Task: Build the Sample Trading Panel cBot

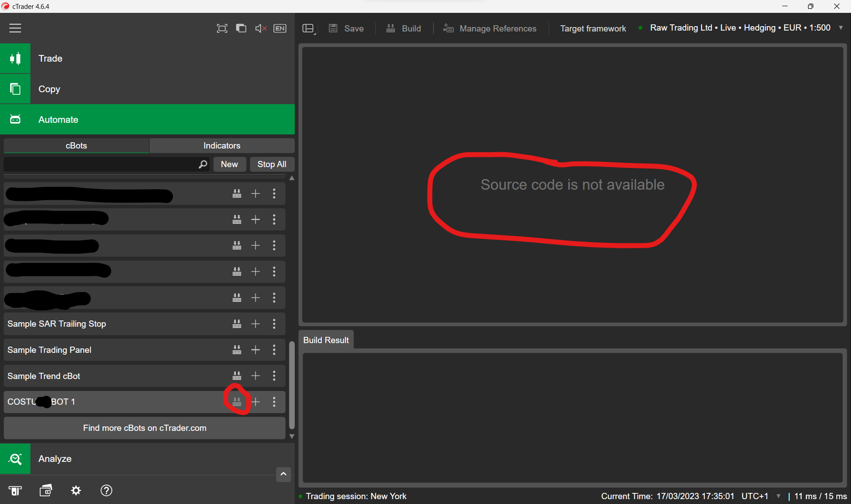Action: tap(237, 350)
